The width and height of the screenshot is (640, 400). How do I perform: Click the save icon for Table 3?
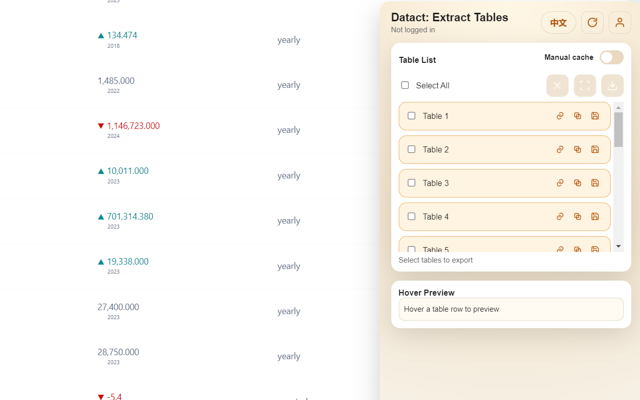(x=595, y=183)
